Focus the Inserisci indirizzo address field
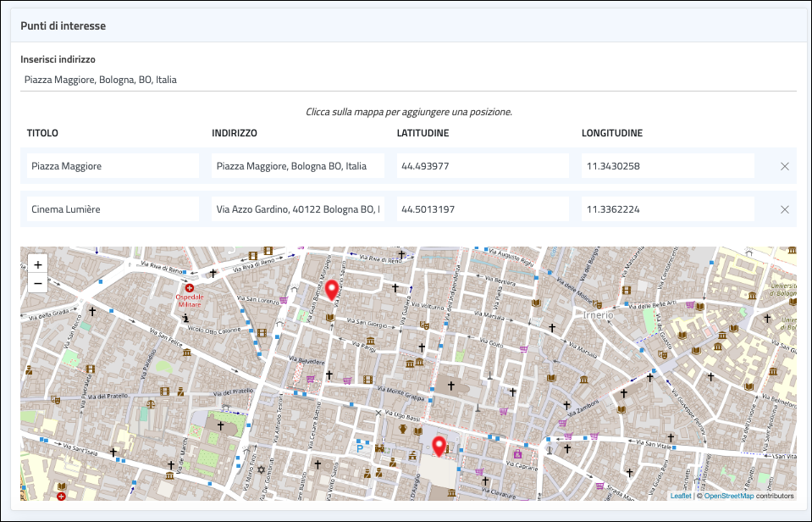Viewport: 812px width, 522px height. click(406, 80)
